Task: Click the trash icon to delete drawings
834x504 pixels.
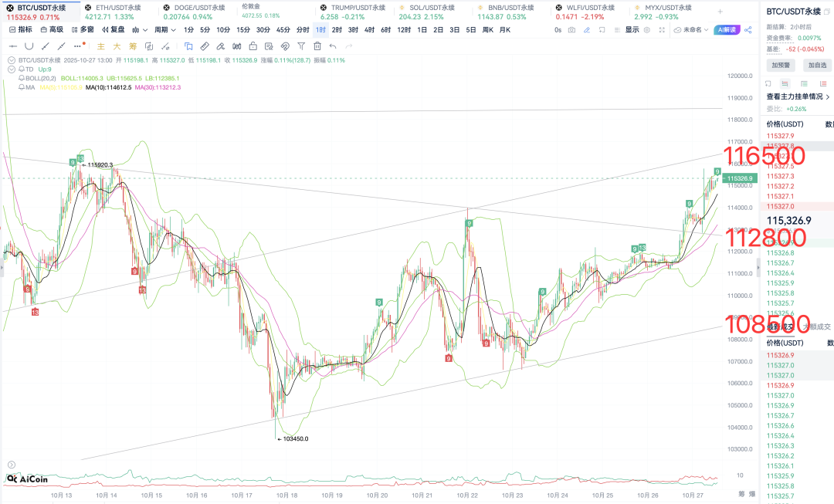Action: 317,46
